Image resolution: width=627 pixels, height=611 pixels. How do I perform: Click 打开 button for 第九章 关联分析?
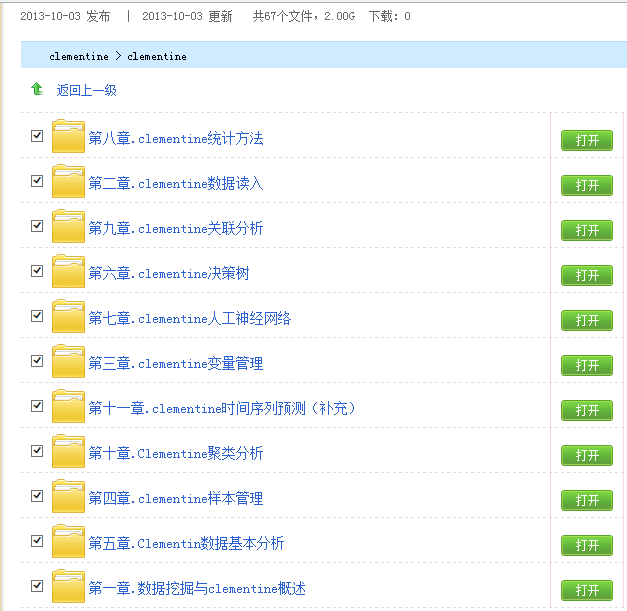pyautogui.click(x=587, y=230)
